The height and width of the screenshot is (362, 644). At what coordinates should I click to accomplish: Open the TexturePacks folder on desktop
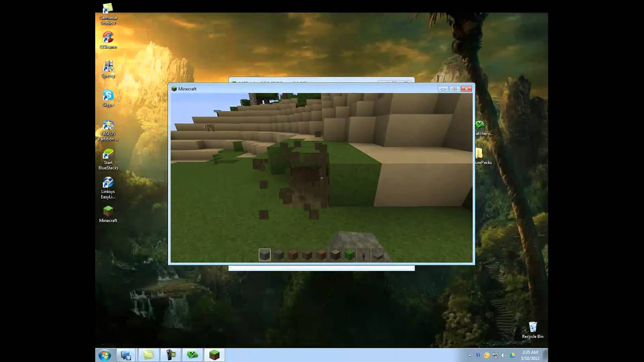[482, 156]
